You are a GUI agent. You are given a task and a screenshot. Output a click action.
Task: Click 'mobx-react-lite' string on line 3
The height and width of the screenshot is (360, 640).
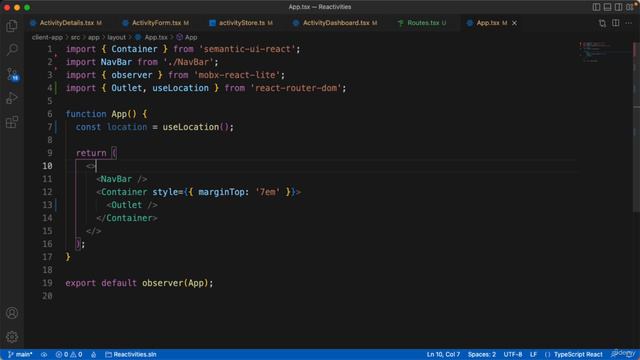pyautogui.click(x=237, y=75)
